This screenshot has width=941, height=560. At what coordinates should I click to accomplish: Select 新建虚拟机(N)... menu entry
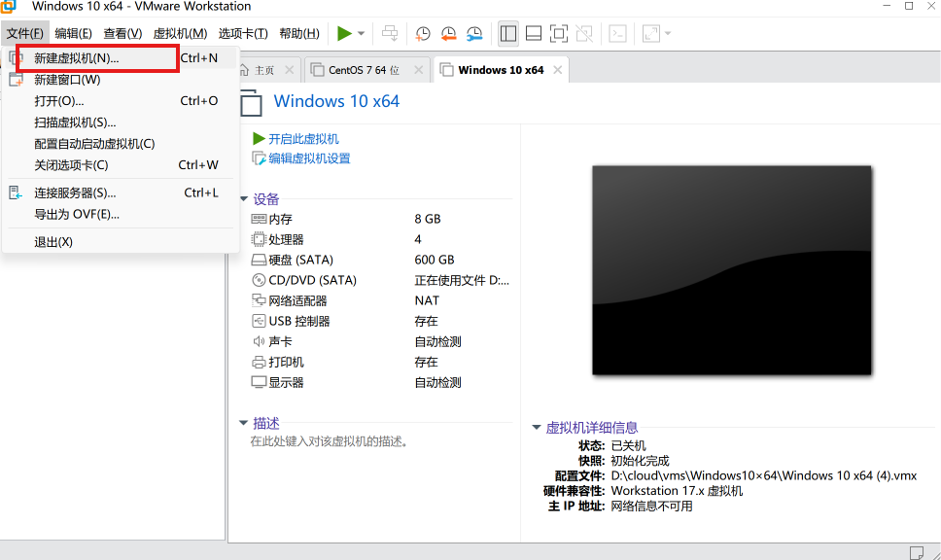pyautogui.click(x=120, y=58)
